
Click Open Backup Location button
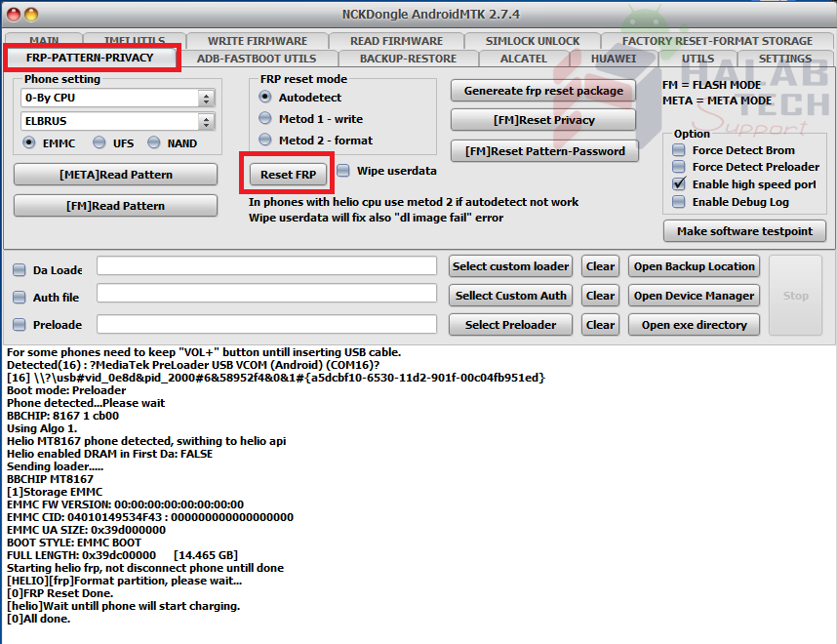tap(694, 266)
